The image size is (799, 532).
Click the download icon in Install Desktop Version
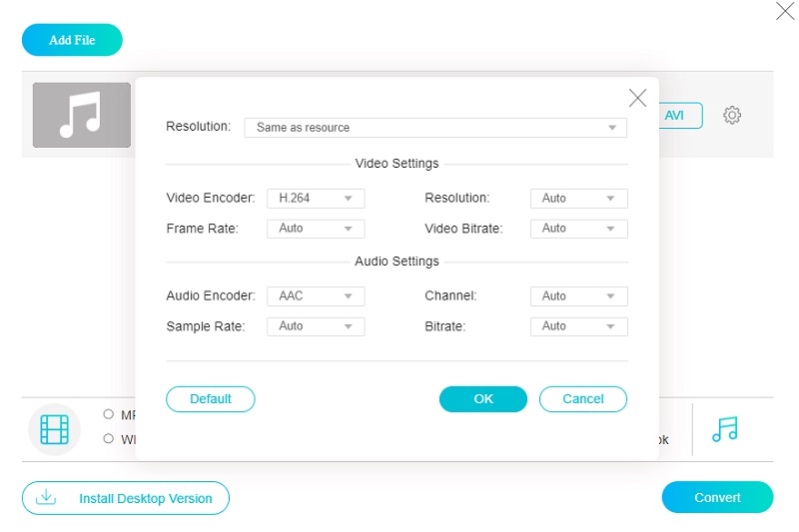[45, 497]
